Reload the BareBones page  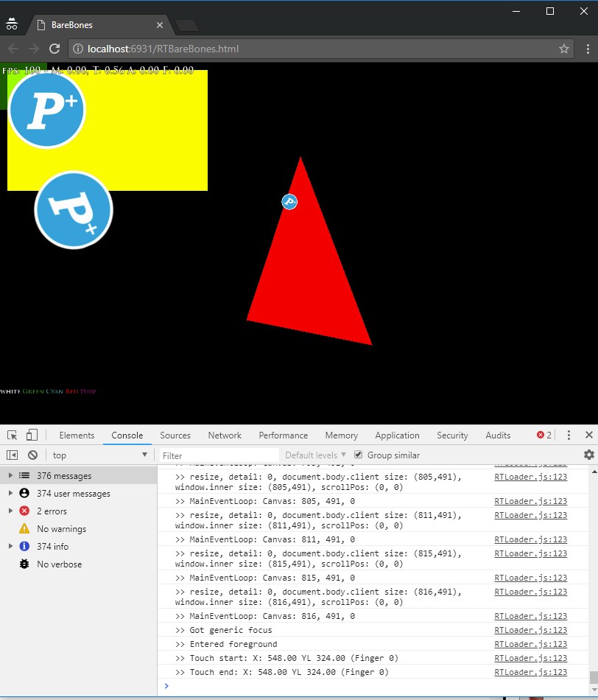(x=54, y=49)
